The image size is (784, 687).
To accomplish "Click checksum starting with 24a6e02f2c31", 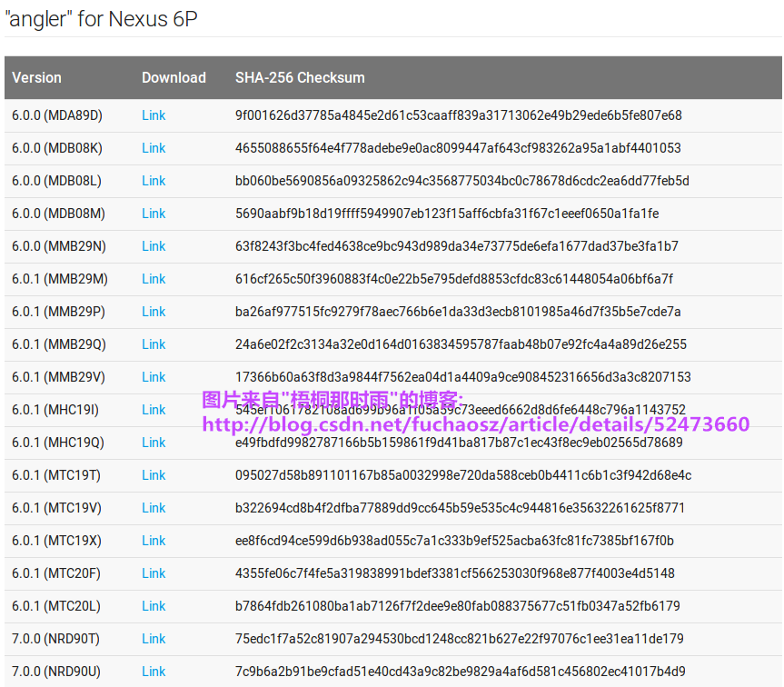I will tap(461, 344).
